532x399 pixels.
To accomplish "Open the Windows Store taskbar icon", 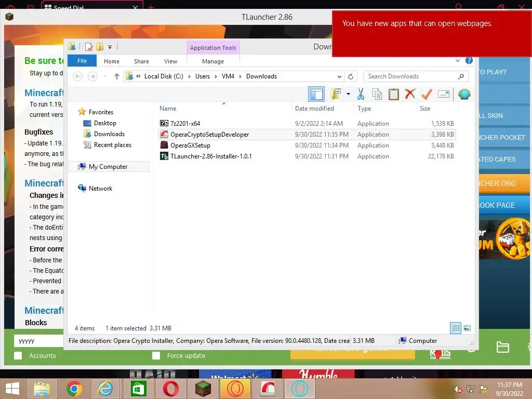I will (x=138, y=389).
